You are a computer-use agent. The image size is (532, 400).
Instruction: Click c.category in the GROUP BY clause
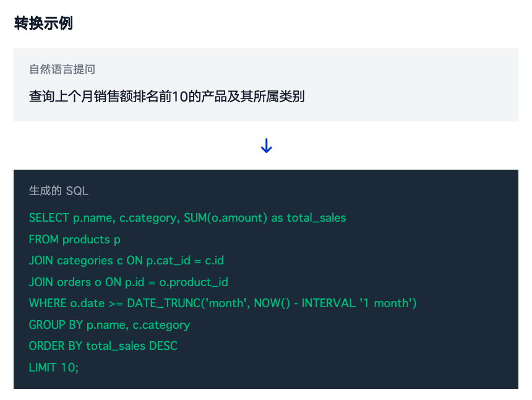tap(161, 325)
